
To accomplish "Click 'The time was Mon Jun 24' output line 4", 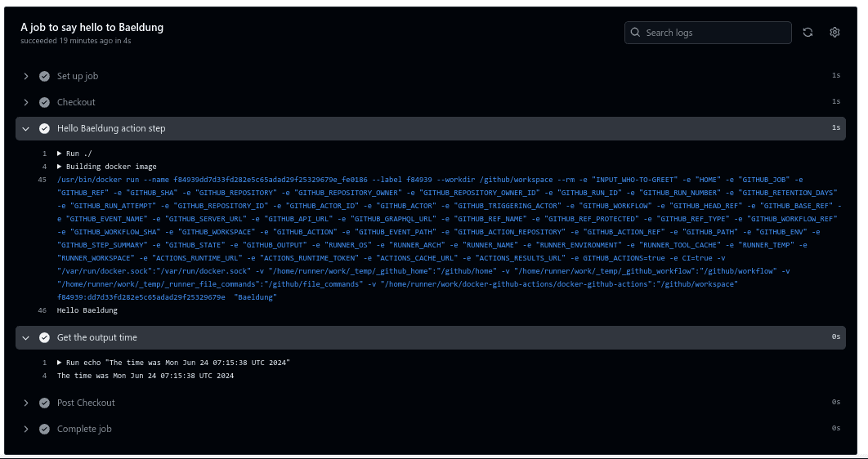I will click(145, 376).
